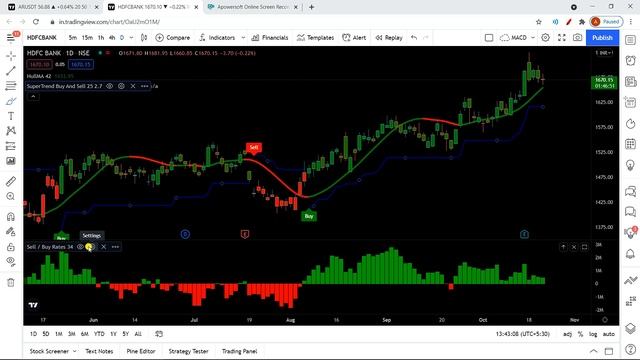
Task: Expand the timeframe interval dropdown
Action: [131, 38]
